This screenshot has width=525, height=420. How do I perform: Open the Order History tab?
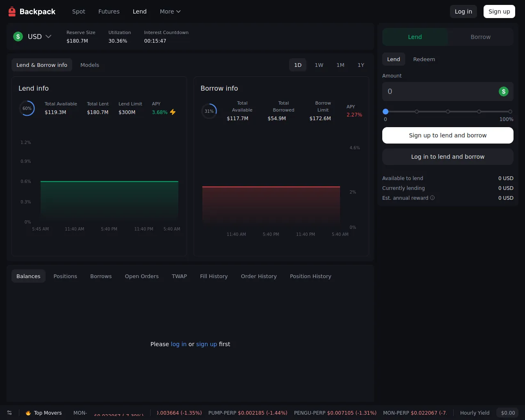(258, 276)
